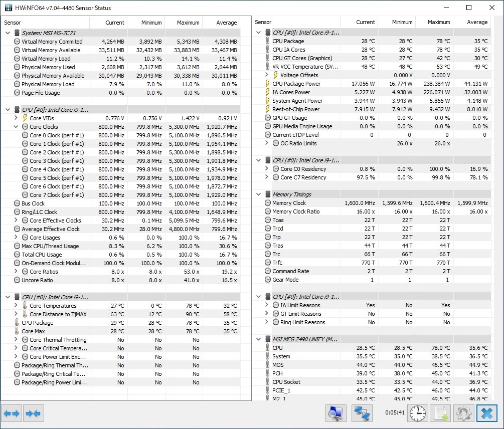The width and height of the screenshot is (504, 429).
Task: Select the CPU Socket temperature row
Action: [x=372, y=382]
